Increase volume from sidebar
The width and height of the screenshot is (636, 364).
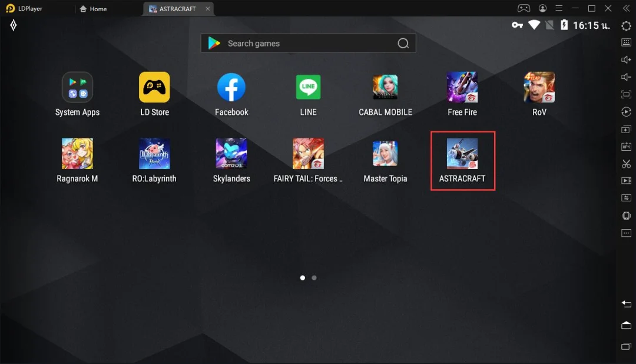tap(626, 59)
